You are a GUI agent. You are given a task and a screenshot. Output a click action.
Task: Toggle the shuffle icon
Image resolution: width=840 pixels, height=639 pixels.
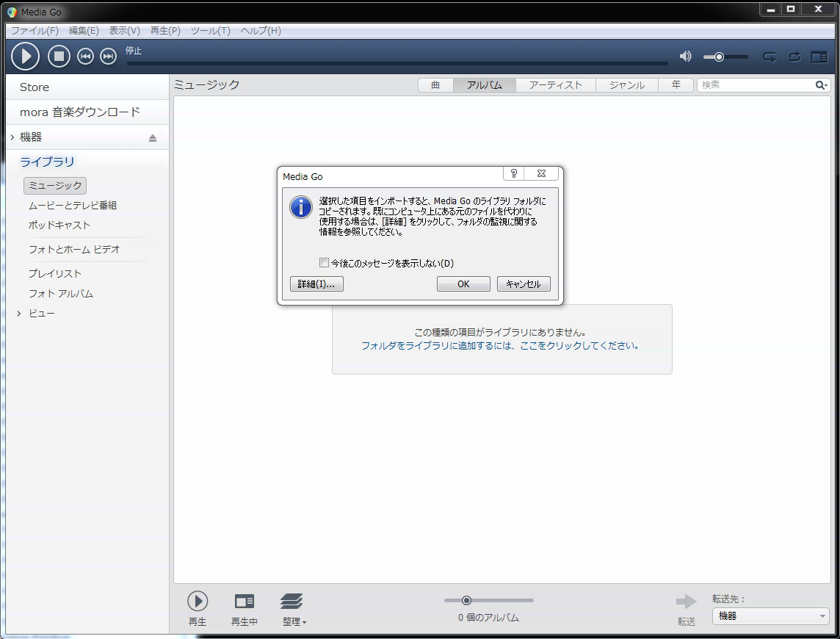coord(794,57)
